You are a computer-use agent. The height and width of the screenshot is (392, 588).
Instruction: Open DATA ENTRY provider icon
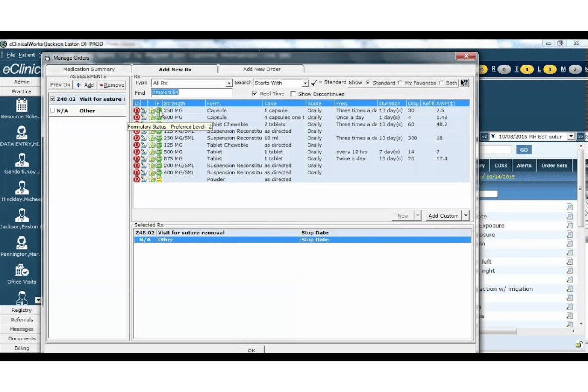(21, 133)
